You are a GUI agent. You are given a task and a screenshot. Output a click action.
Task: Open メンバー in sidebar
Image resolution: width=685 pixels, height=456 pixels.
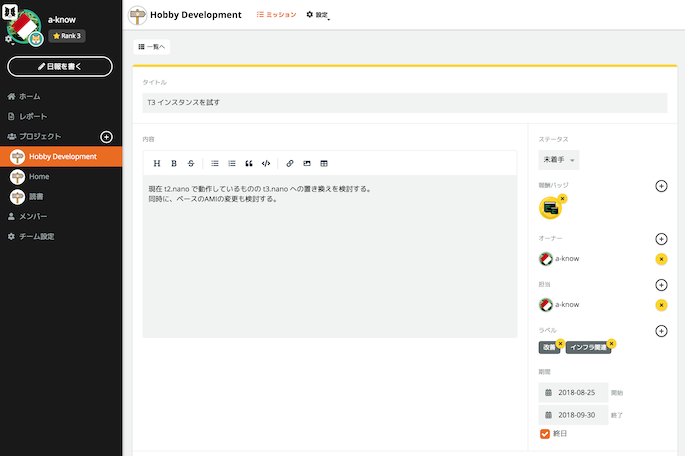tap(27, 216)
